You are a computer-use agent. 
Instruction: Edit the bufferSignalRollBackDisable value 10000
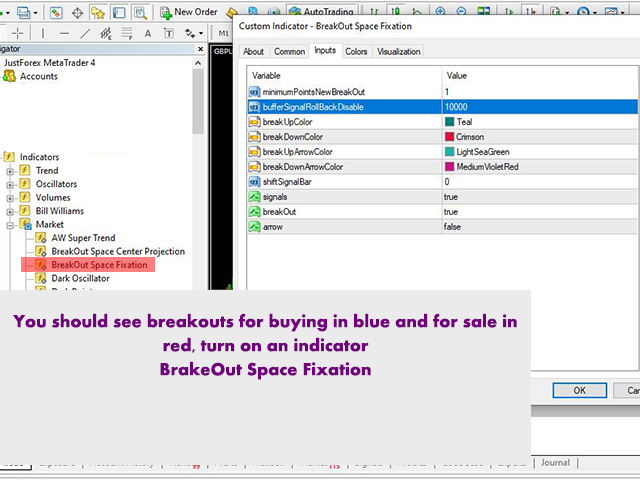click(540, 107)
